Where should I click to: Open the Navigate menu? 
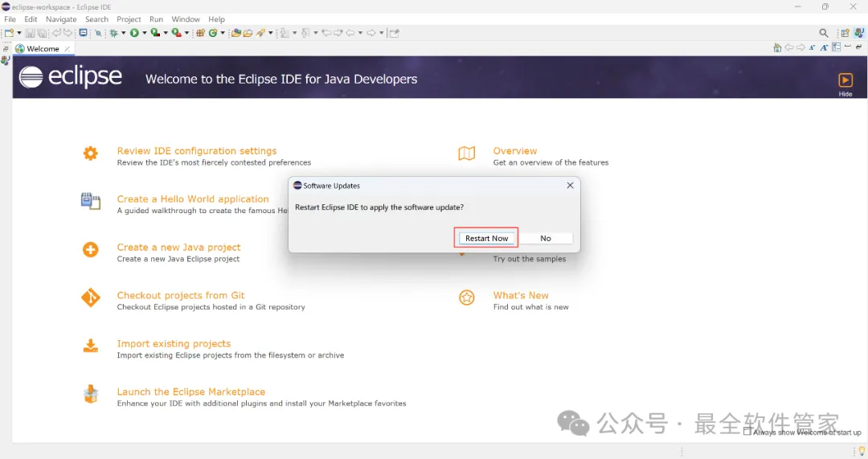point(61,18)
